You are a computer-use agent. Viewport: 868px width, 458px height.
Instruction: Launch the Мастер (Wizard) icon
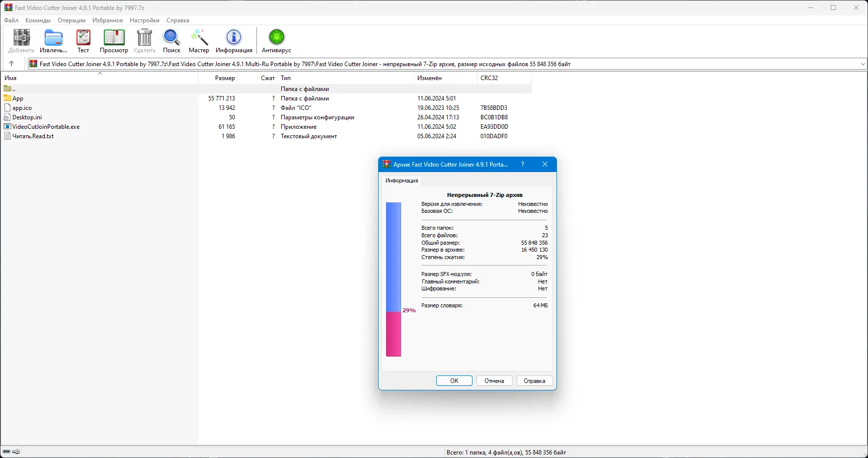tap(199, 37)
